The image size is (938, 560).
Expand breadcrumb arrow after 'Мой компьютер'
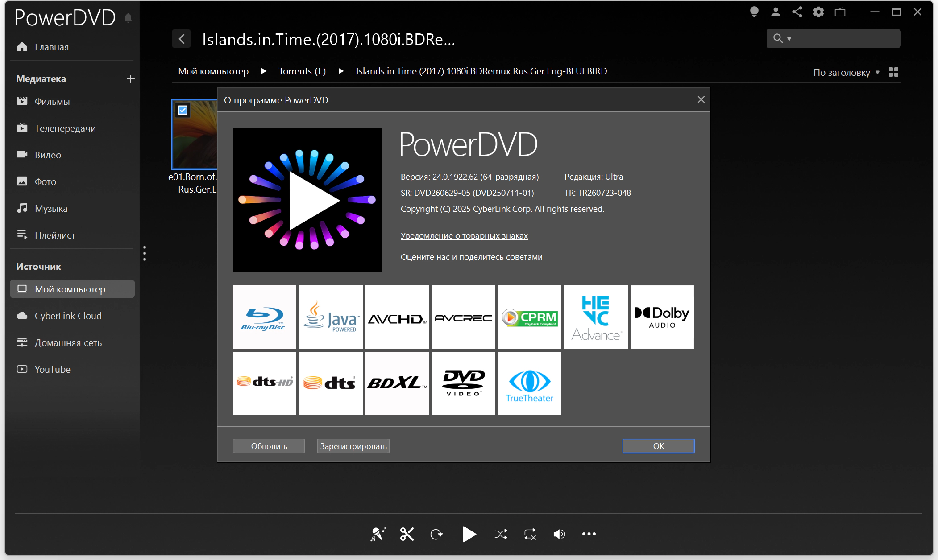pos(264,71)
